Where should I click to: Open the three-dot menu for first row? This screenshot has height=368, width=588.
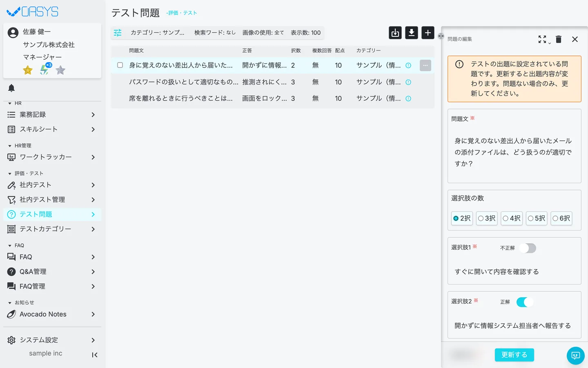(425, 65)
